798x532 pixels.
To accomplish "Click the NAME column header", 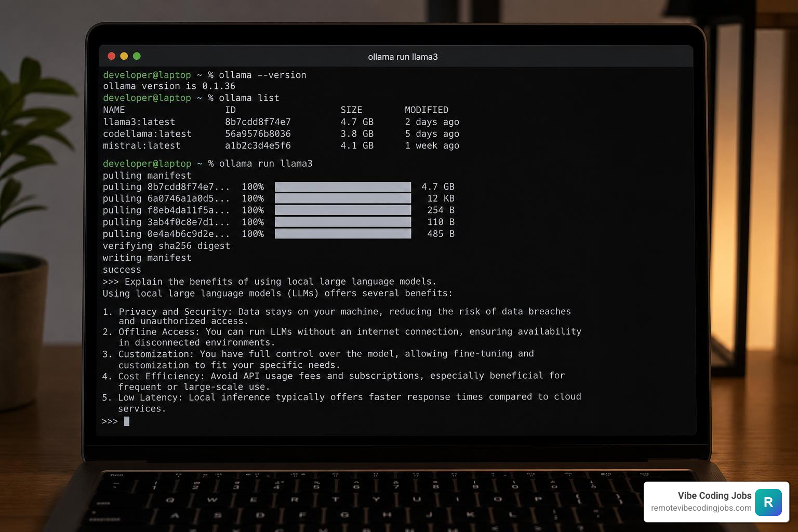I will 114,110.
